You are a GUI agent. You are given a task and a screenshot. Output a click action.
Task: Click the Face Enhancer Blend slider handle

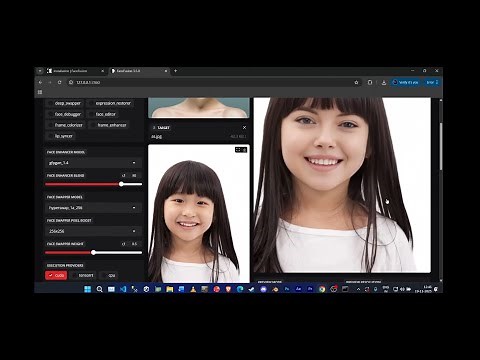coord(121,184)
